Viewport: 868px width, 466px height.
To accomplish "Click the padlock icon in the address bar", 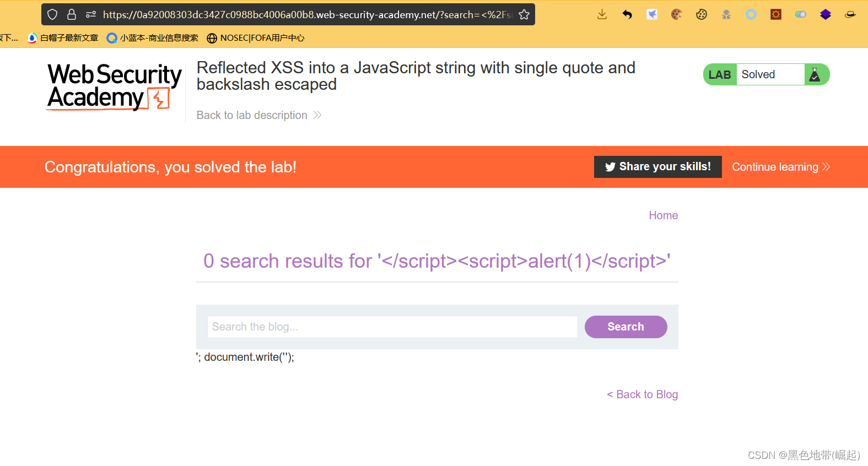I will (x=72, y=14).
